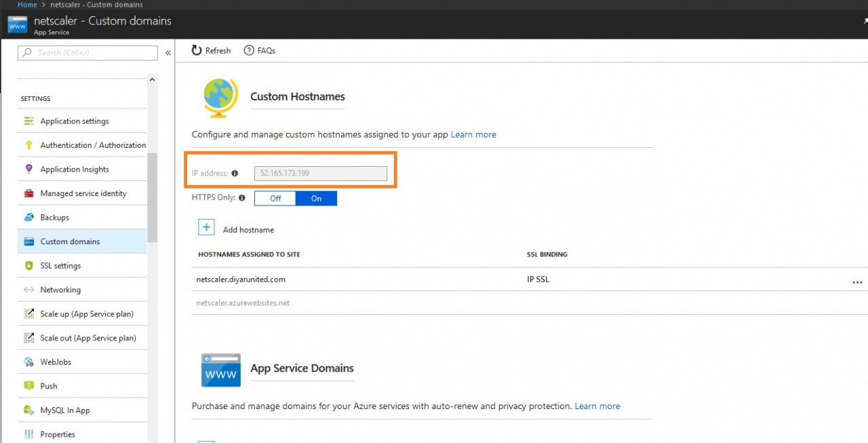This screenshot has height=443, width=868.
Task: Open Backups settings
Action: [x=82, y=217]
